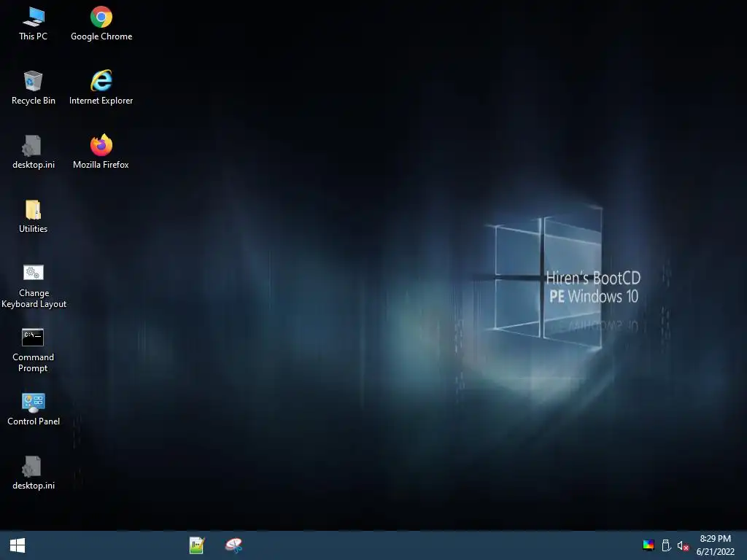Click the green notepad taskbar icon
The height and width of the screenshot is (560, 747).
[x=197, y=545]
